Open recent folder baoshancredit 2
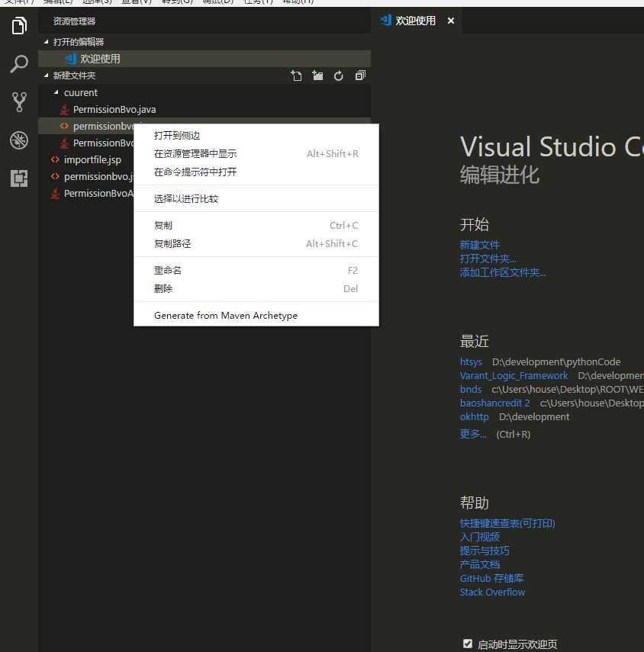Screen dimensions: 644x652 [x=494, y=403]
